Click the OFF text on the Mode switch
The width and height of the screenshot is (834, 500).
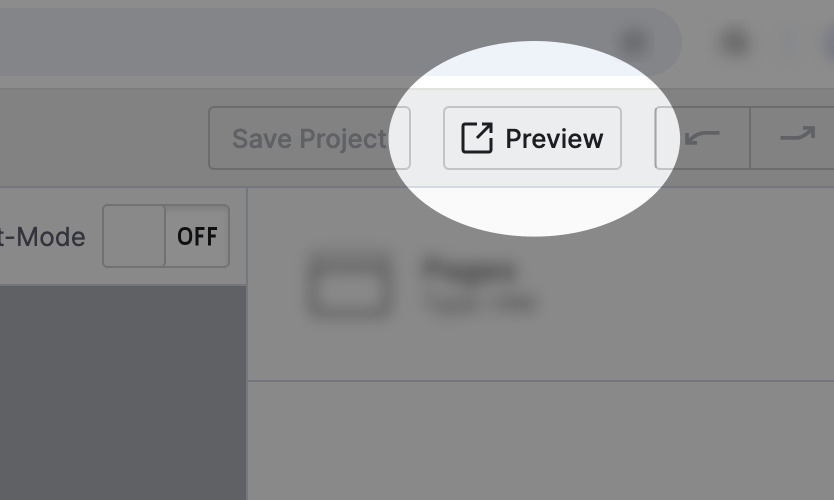coord(197,236)
